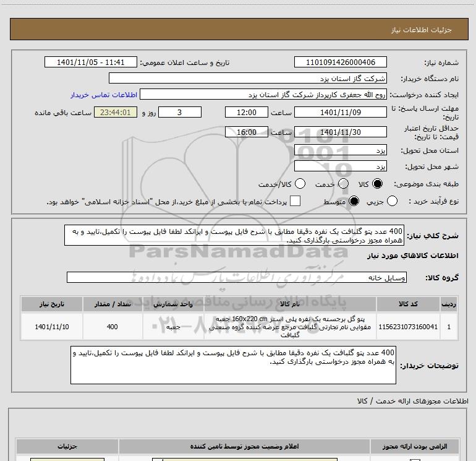Select the کالا radio button

click(377, 184)
